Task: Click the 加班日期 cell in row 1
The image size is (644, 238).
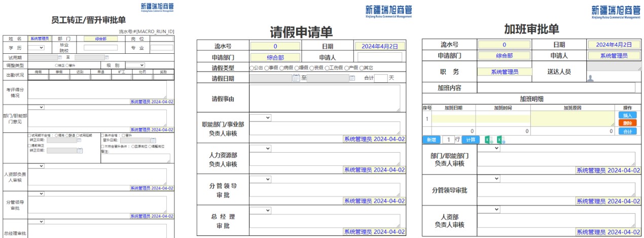Action: 453,119
